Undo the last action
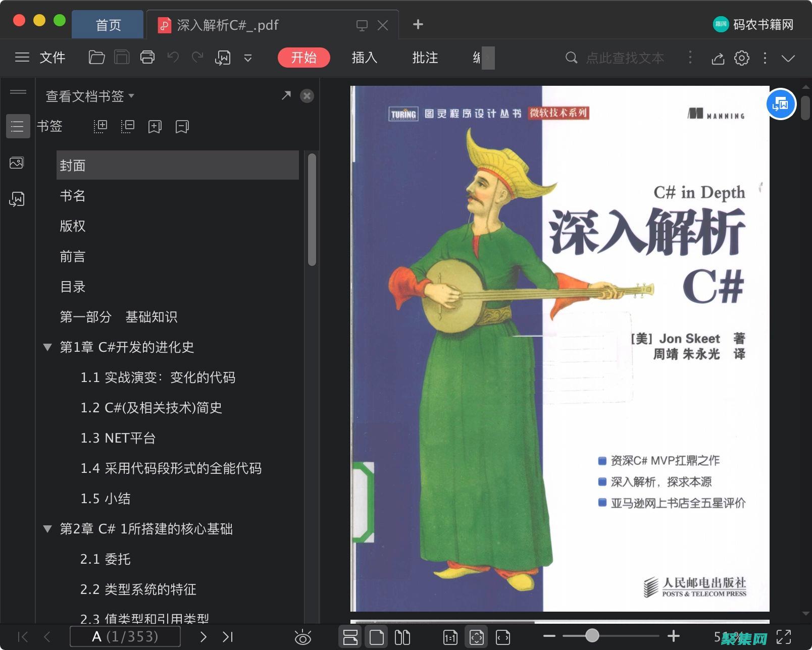812x650 pixels. point(173,58)
